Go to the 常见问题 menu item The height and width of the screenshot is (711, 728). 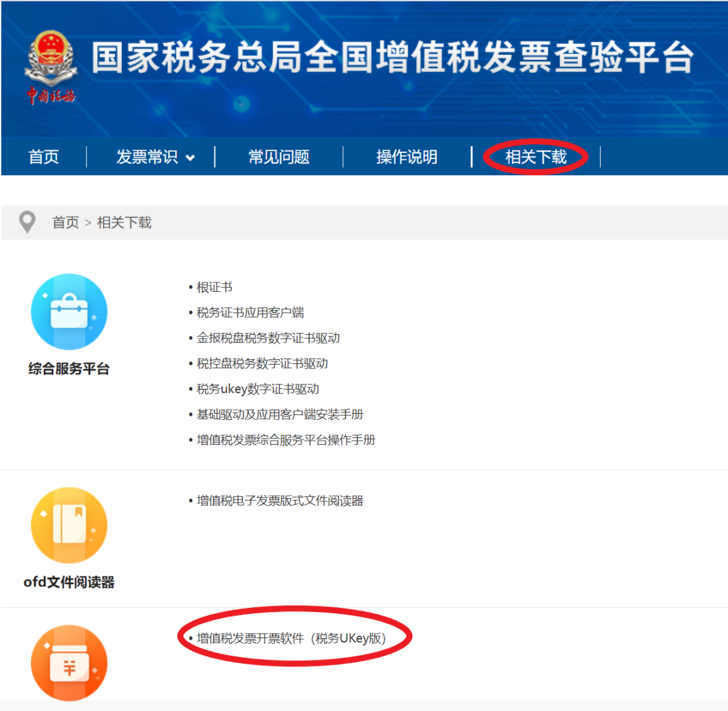[279, 157]
